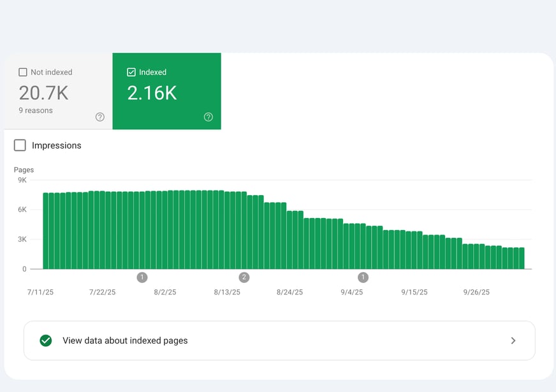Open View data about indexed pages

coord(279,340)
